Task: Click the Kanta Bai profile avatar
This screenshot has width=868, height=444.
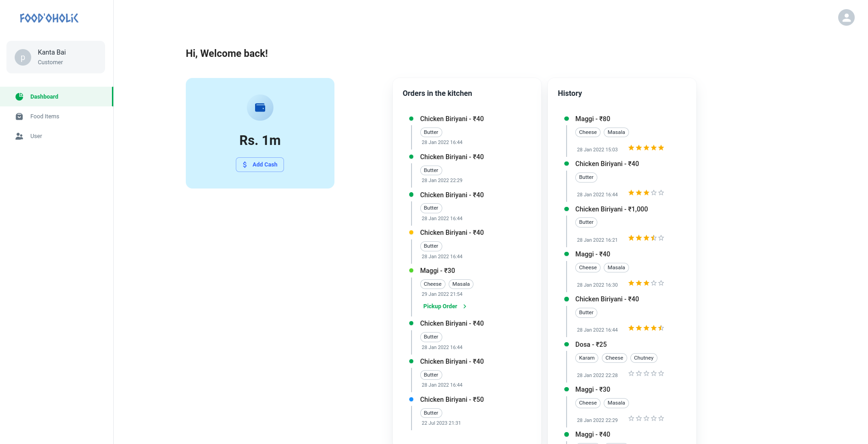Action: click(23, 57)
